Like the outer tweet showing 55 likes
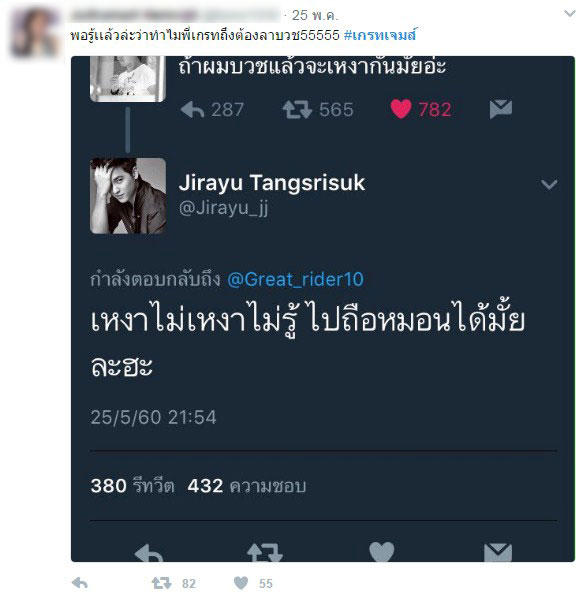Image resolution: width=582 pixels, height=600 pixels. click(x=241, y=583)
